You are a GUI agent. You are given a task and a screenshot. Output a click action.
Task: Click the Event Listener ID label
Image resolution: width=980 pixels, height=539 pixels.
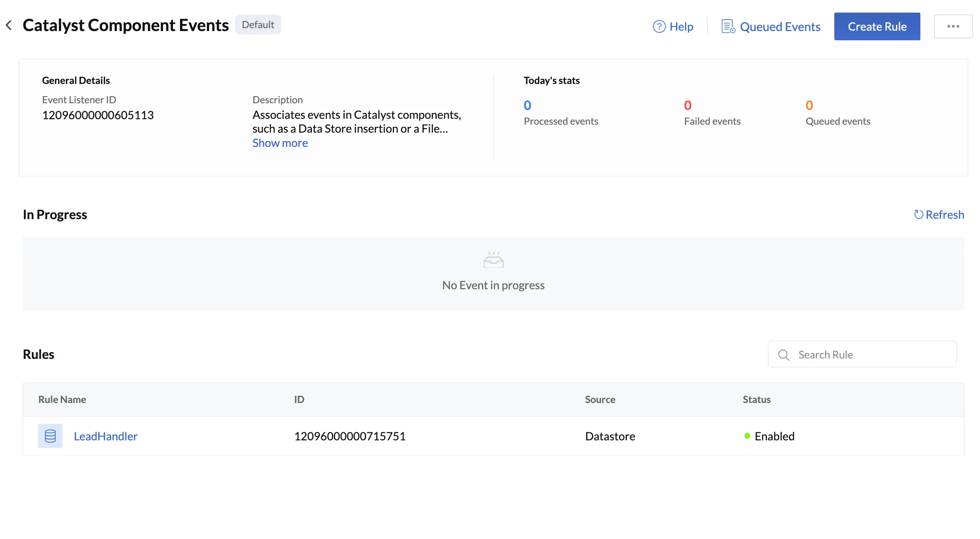pos(79,100)
